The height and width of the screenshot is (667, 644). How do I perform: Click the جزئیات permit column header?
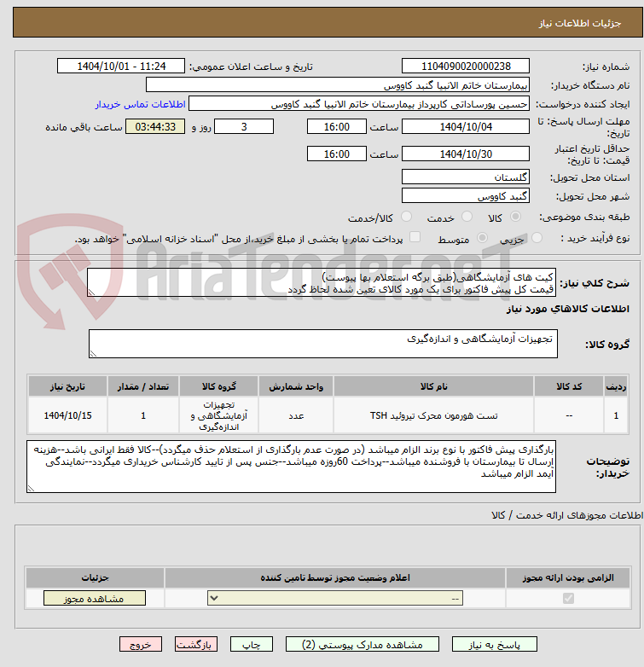coord(96,577)
